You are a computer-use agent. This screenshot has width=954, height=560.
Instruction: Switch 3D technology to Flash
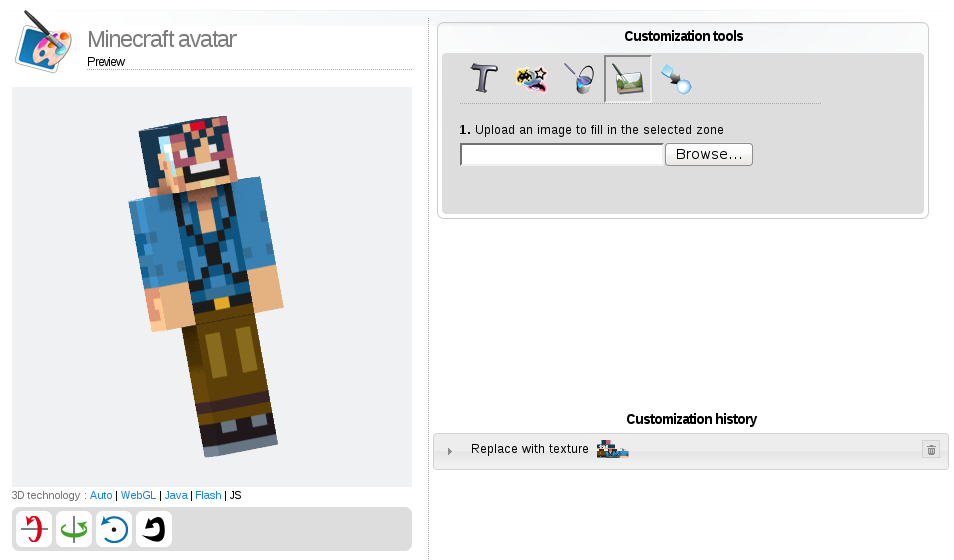coord(208,495)
